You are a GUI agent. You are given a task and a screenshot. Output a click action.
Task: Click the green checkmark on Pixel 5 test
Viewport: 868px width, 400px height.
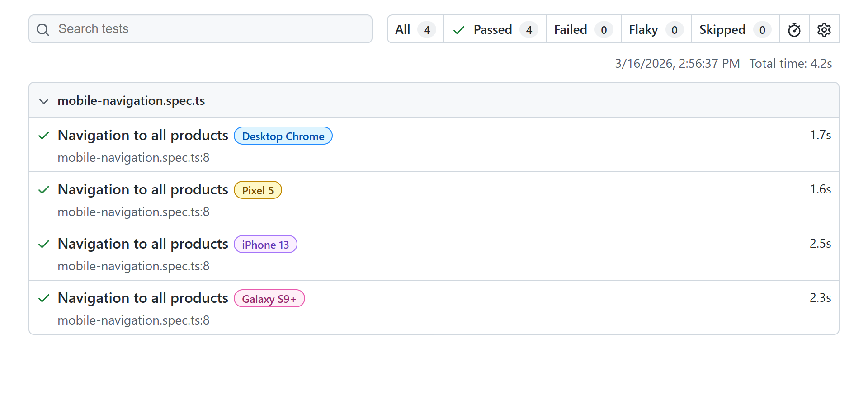point(44,190)
